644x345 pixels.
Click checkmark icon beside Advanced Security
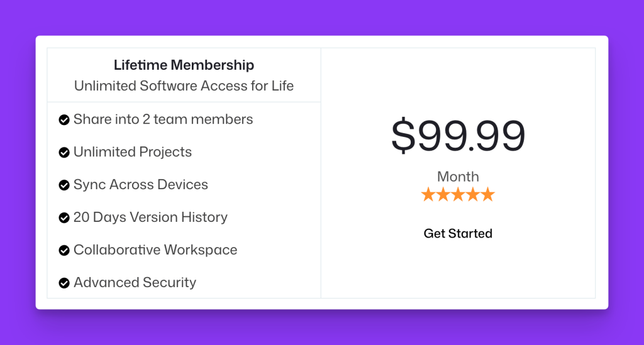pos(64,283)
